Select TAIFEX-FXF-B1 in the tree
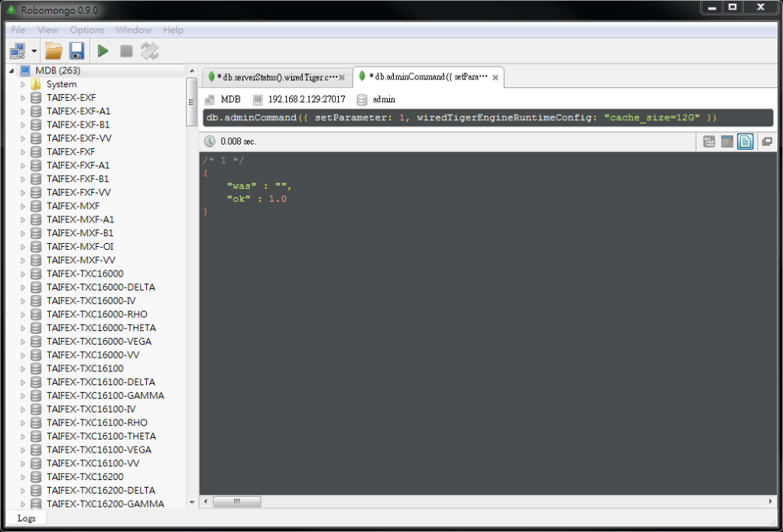Viewport: 783px width, 532px height. point(77,179)
